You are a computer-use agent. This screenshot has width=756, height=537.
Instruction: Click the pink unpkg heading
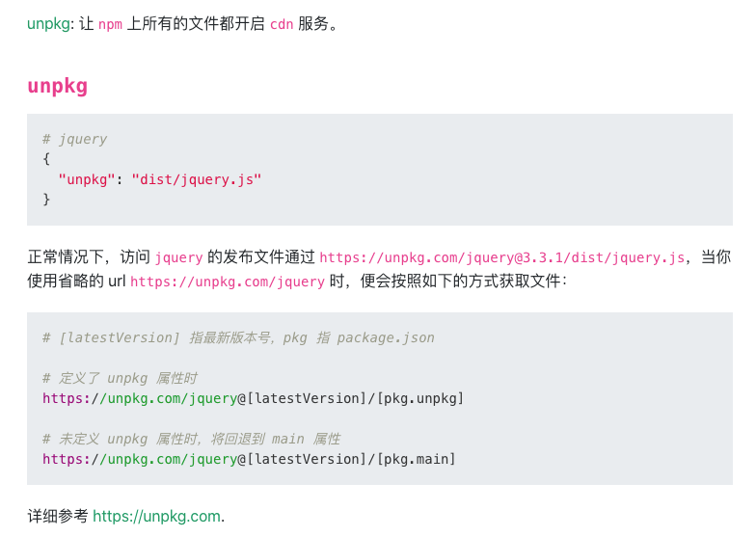58,87
